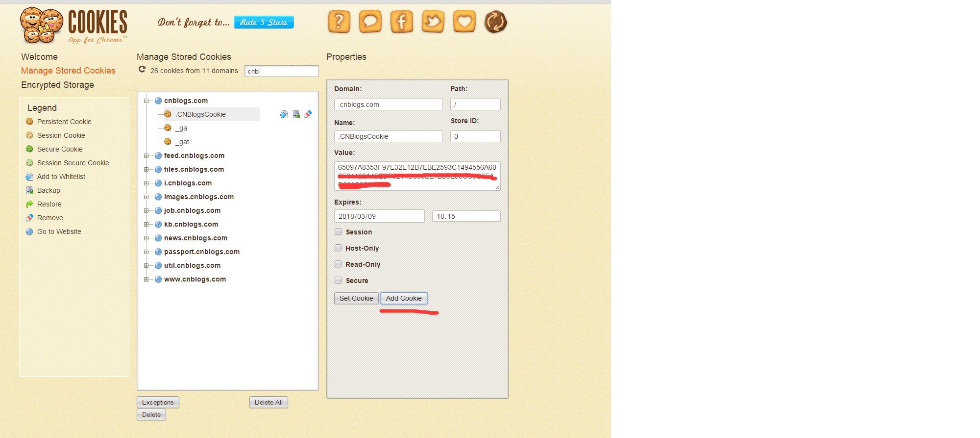
Task: Expand the util.cnblogs.com node
Action: click(146, 265)
